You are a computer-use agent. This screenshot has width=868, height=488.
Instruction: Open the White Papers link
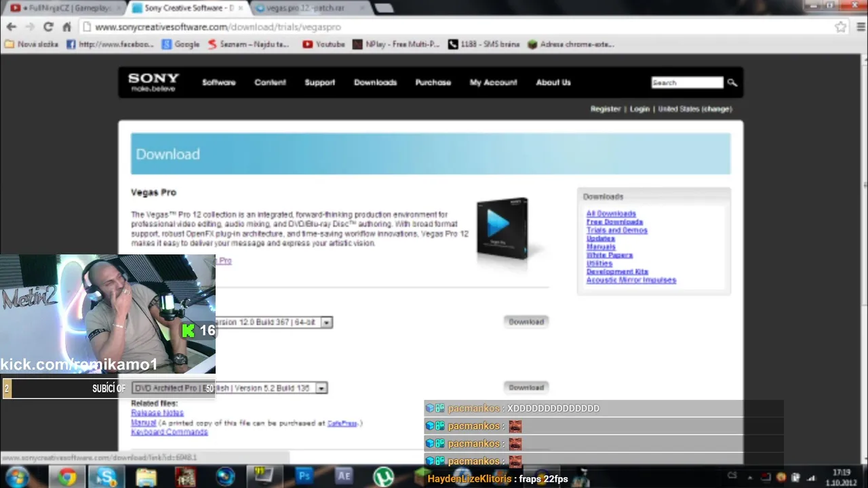click(x=609, y=255)
